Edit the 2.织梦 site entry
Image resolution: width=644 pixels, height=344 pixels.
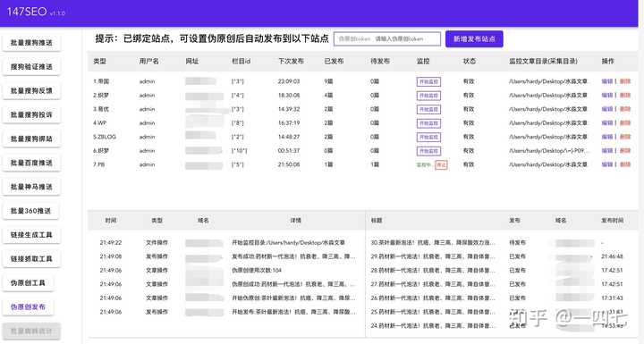[607, 96]
